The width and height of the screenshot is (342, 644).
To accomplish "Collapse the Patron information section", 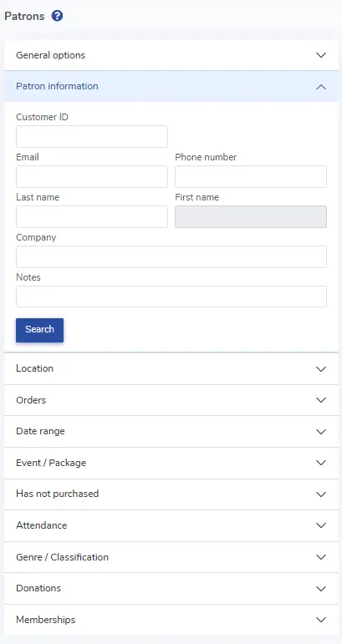I will coord(171,86).
